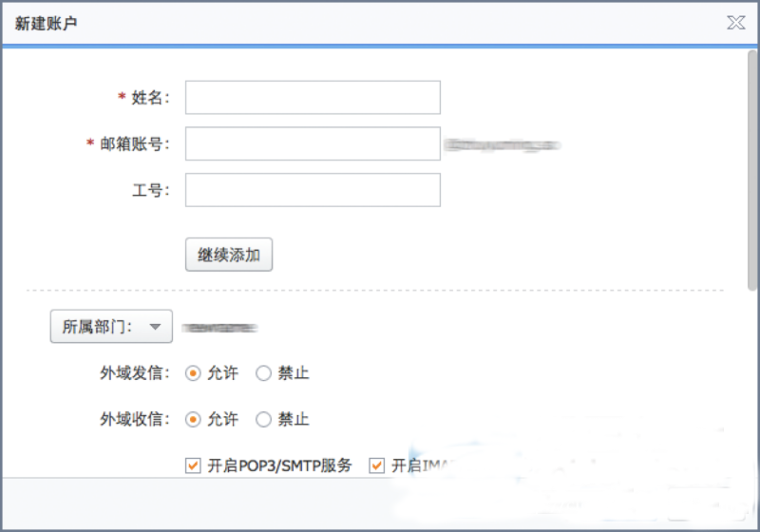
Task: Focus the 邮箱账号 text box
Action: (313, 144)
